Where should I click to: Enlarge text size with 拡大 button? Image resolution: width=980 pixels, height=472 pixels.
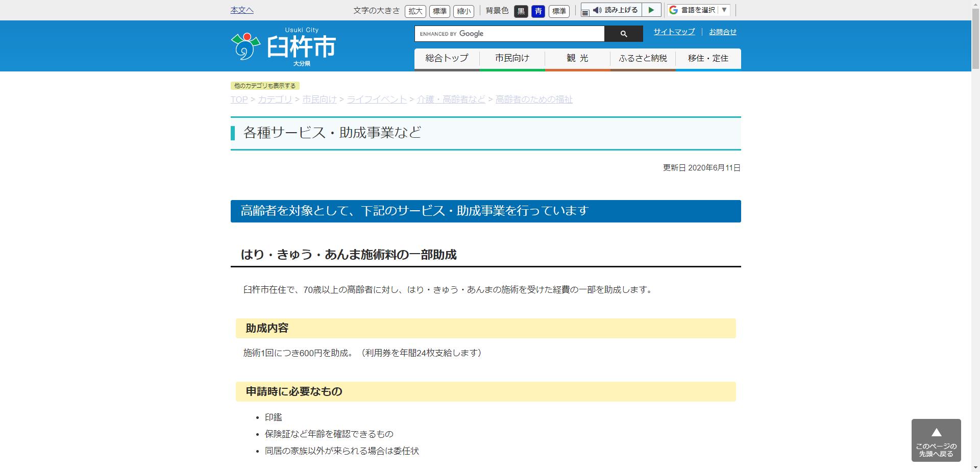pos(414,11)
